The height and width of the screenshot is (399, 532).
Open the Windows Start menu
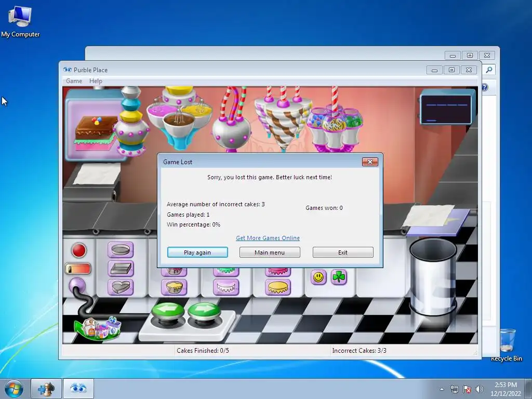click(14, 389)
